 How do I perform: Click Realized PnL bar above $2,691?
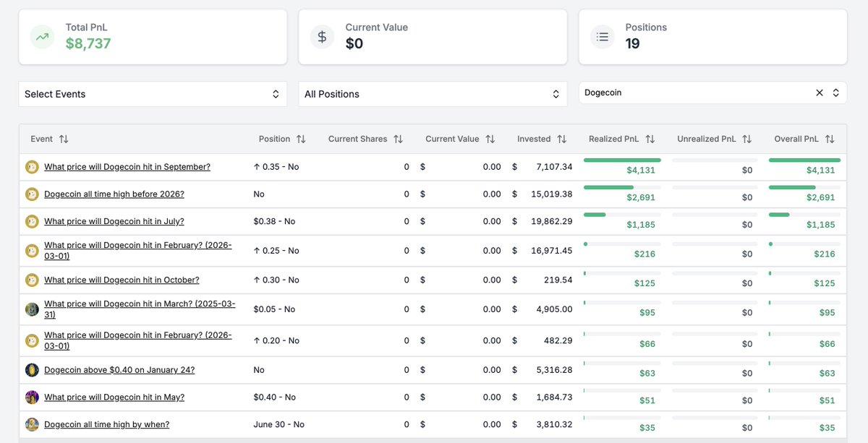[x=622, y=187]
